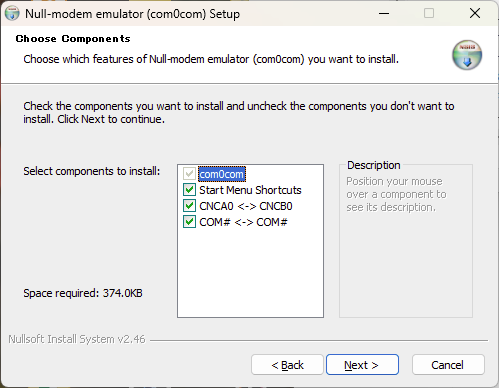Uncheck the CNCA0 <-> CNCB0 checkbox
The width and height of the screenshot is (499, 388).
coord(189,206)
